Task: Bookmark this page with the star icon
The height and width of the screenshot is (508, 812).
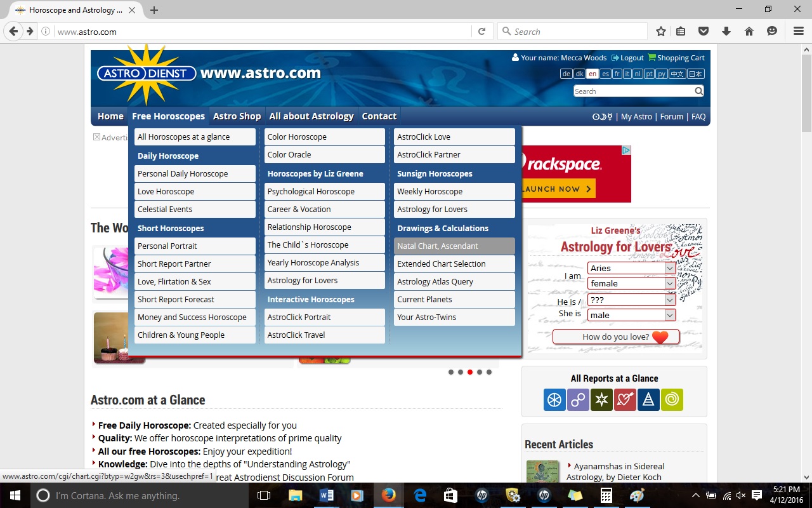Action: tap(661, 31)
